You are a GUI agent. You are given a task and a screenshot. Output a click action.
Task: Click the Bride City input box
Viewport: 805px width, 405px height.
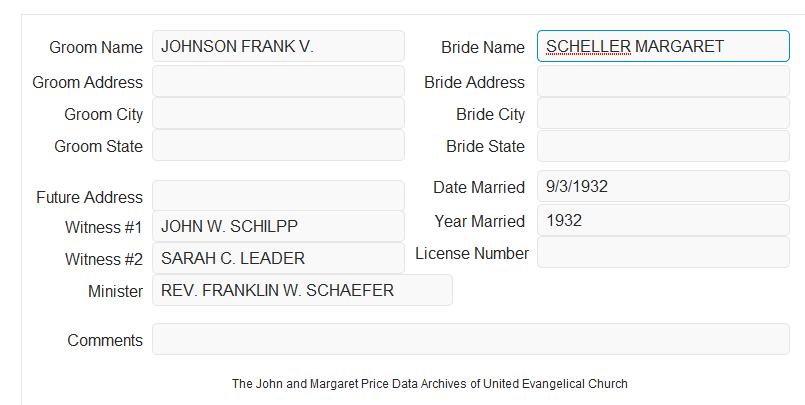tap(663, 113)
